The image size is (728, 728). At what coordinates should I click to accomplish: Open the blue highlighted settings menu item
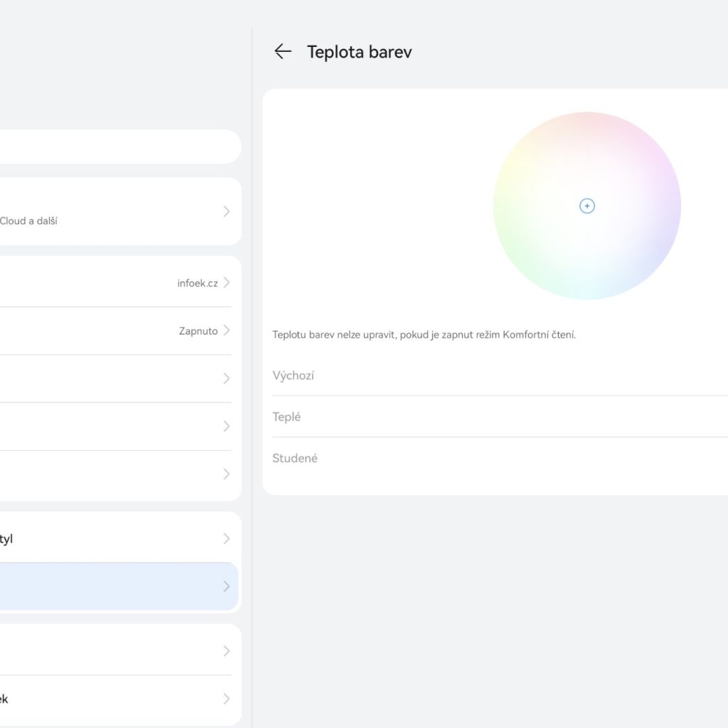(114, 587)
